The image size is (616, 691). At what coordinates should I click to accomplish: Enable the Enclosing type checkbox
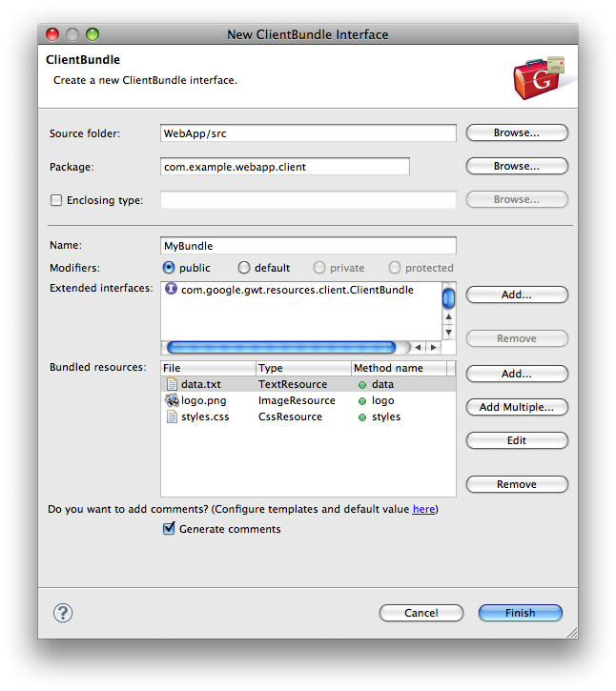pyautogui.click(x=56, y=200)
